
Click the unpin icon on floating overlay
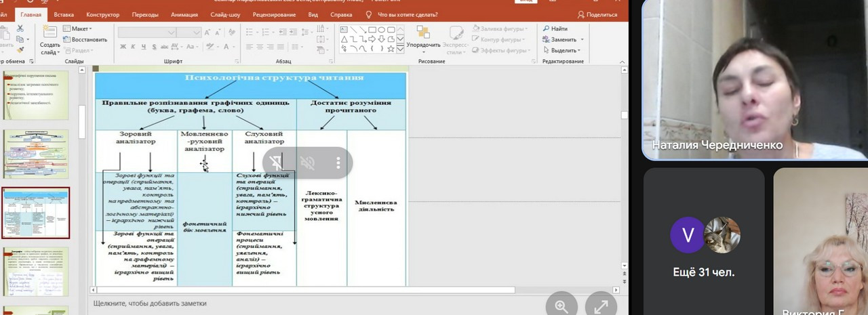[x=275, y=163]
